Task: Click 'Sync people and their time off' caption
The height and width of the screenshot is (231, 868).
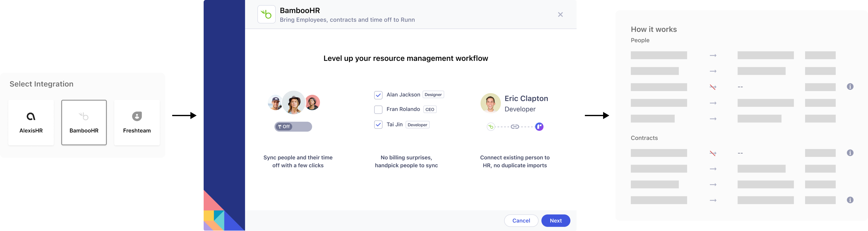Action: click(x=298, y=161)
